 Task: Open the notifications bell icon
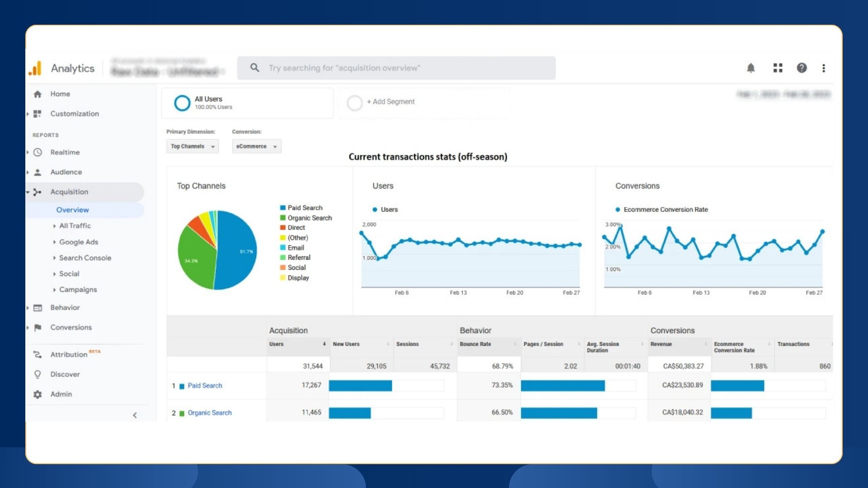pos(750,68)
